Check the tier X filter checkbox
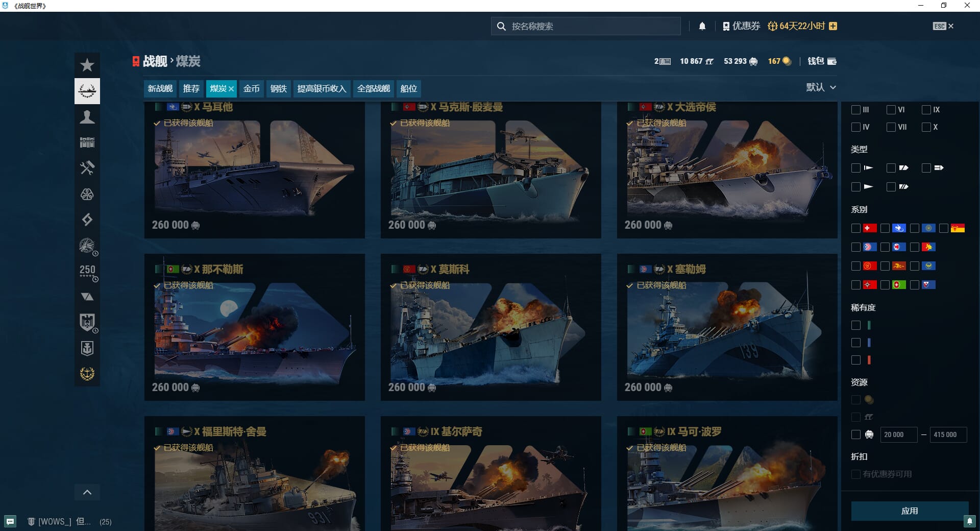The height and width of the screenshot is (531, 980). [x=926, y=127]
